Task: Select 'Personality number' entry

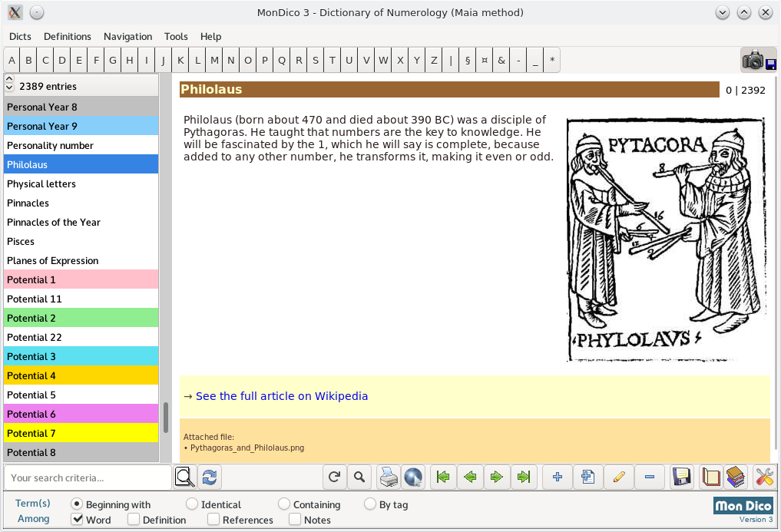Action: tap(81, 145)
